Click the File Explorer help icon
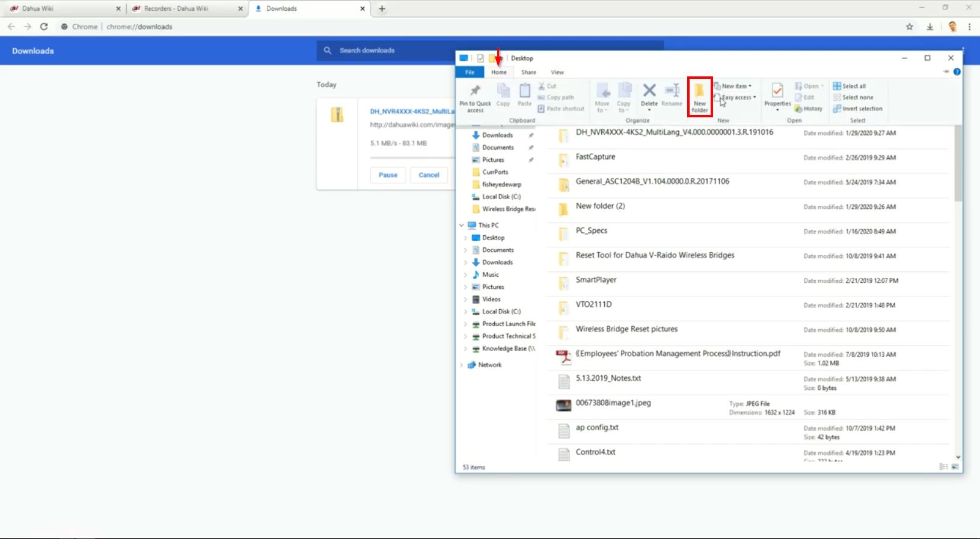Image resolution: width=980 pixels, height=539 pixels. 957,72
